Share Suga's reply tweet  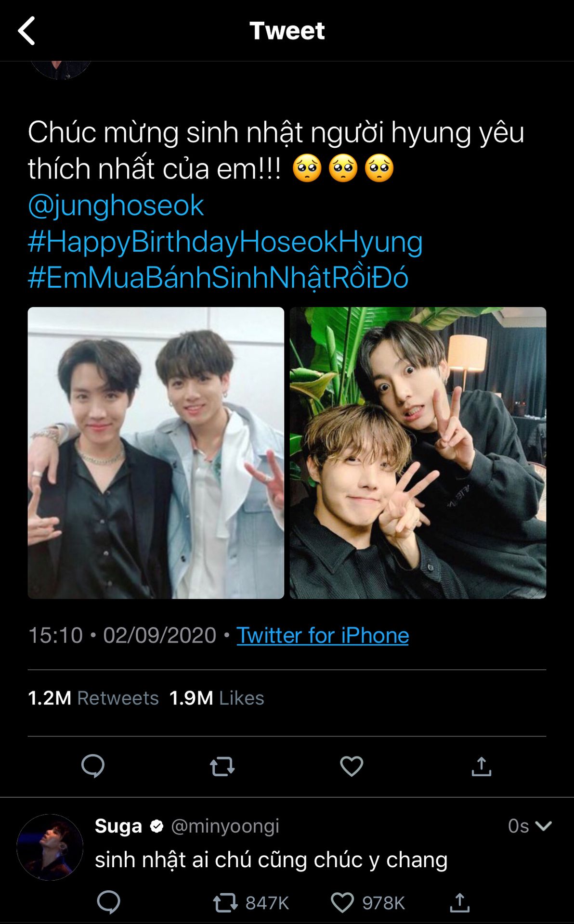(459, 902)
